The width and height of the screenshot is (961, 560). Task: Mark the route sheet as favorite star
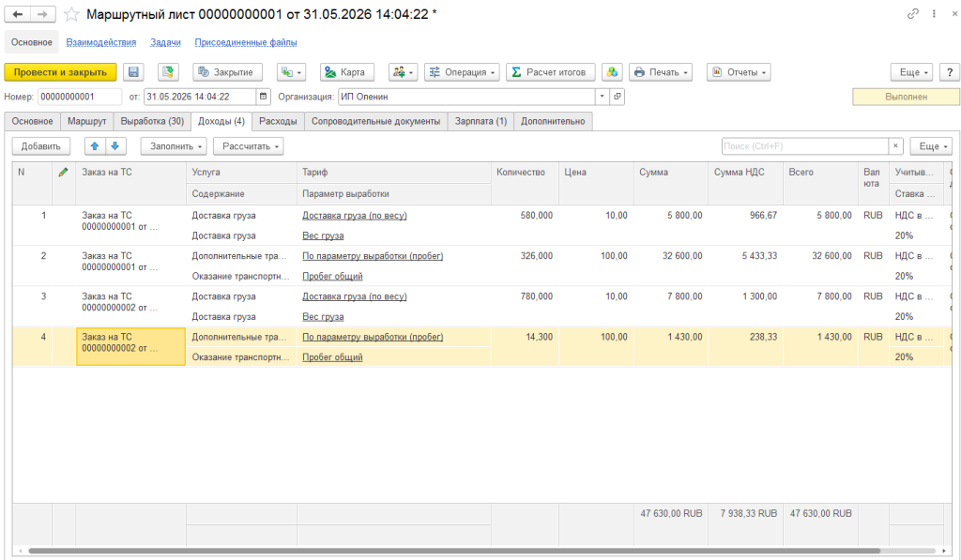click(71, 14)
